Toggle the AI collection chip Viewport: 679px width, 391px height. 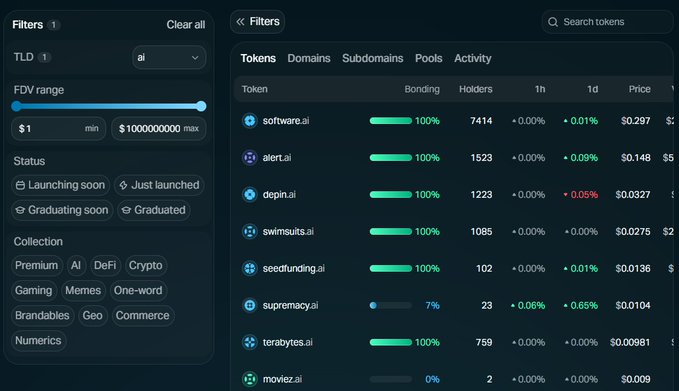(76, 265)
